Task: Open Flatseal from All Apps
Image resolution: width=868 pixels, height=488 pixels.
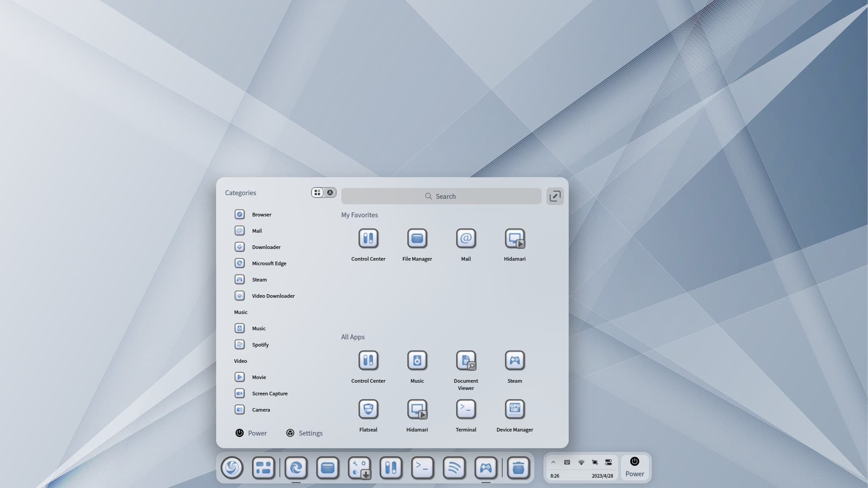Action: 368,409
